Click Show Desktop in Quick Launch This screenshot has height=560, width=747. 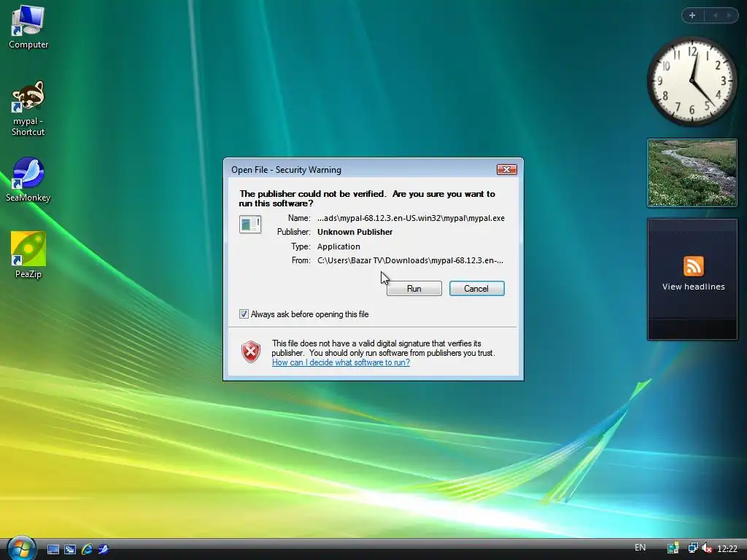53,550
